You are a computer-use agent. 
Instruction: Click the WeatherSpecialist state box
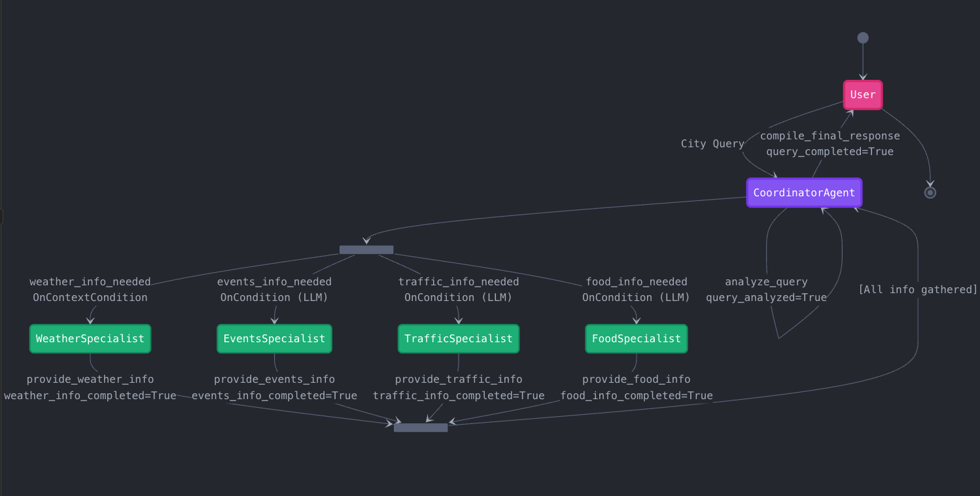point(90,339)
